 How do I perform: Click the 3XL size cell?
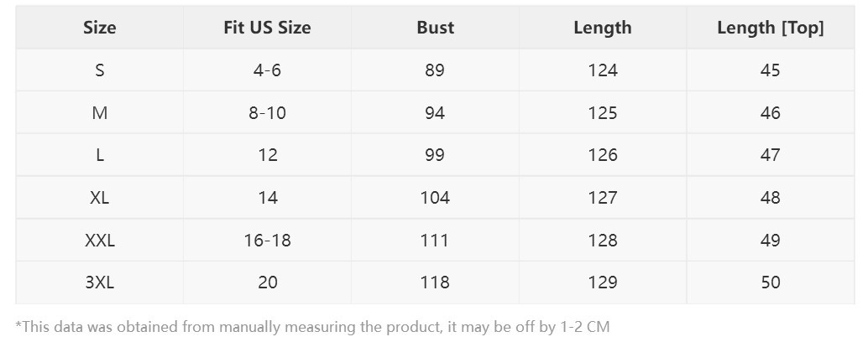click(x=99, y=282)
